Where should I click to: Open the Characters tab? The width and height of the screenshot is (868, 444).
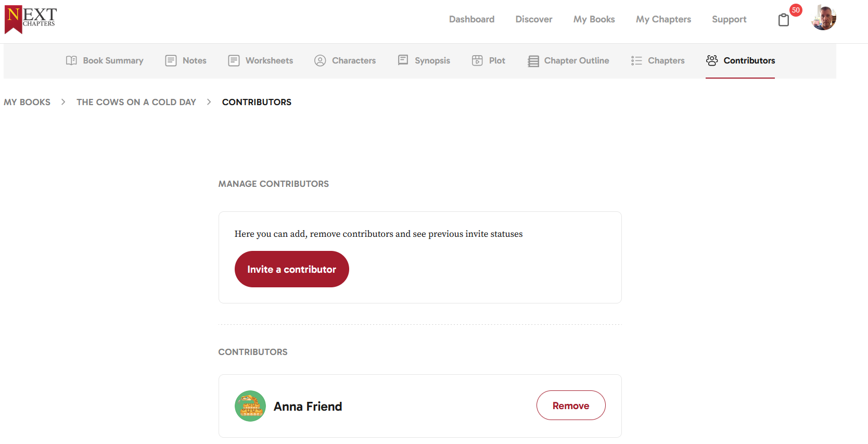[345, 60]
